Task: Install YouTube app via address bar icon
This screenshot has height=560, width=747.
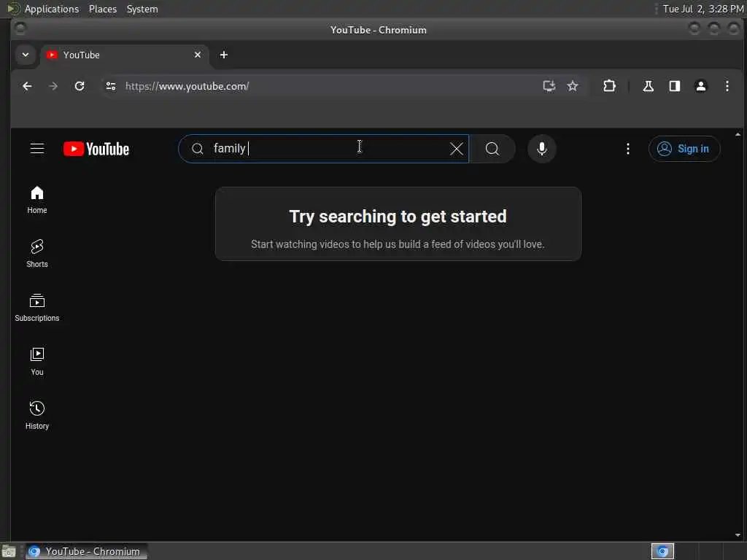Action: pos(549,86)
